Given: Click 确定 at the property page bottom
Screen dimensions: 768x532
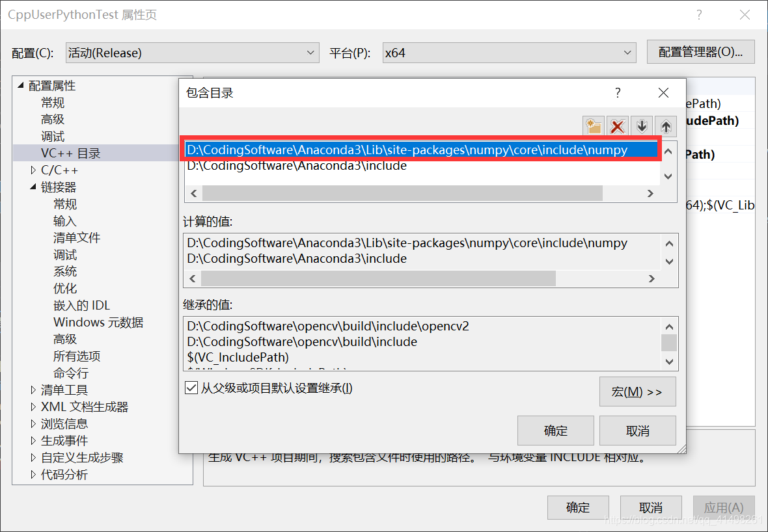Looking at the screenshot, I should click(x=578, y=507).
